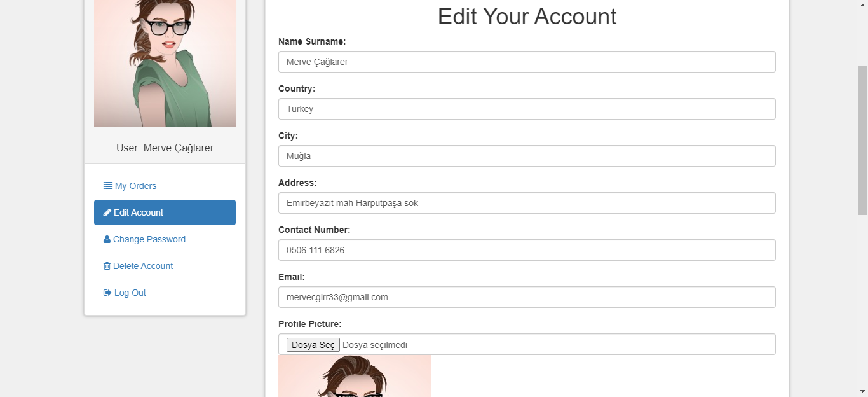Image resolution: width=868 pixels, height=397 pixels.
Task: Open the My Orders page
Action: click(x=135, y=185)
